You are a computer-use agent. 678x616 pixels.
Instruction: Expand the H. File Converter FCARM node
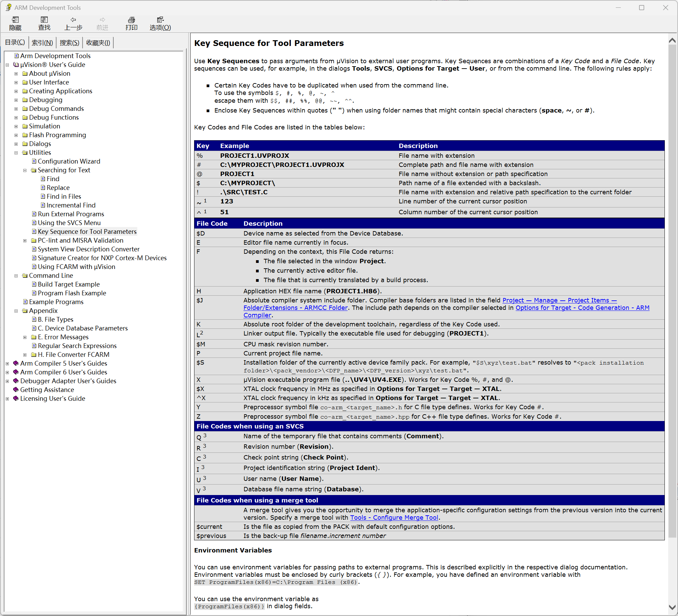click(25, 355)
